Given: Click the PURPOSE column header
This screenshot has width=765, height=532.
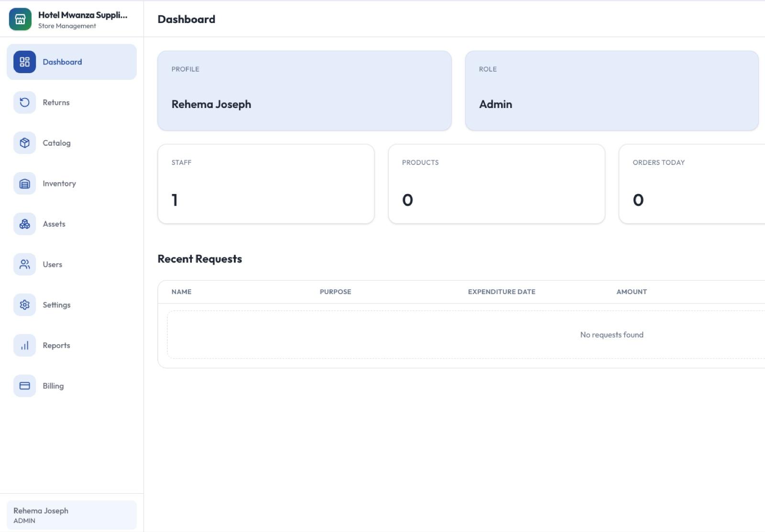Looking at the screenshot, I should click(x=336, y=292).
